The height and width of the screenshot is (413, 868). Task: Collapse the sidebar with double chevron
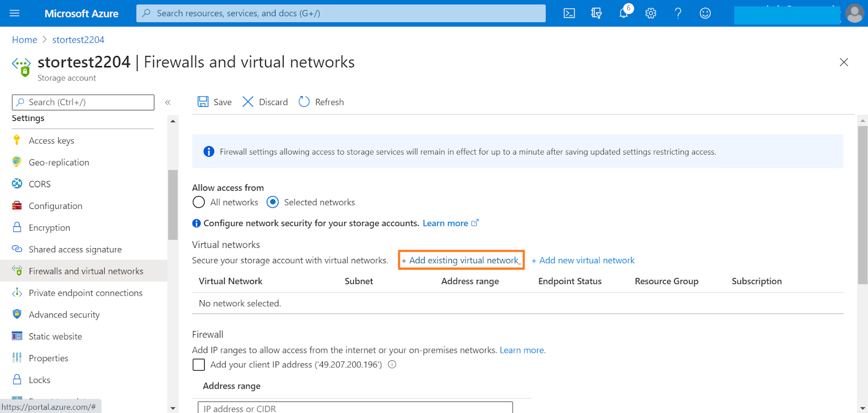(168, 102)
